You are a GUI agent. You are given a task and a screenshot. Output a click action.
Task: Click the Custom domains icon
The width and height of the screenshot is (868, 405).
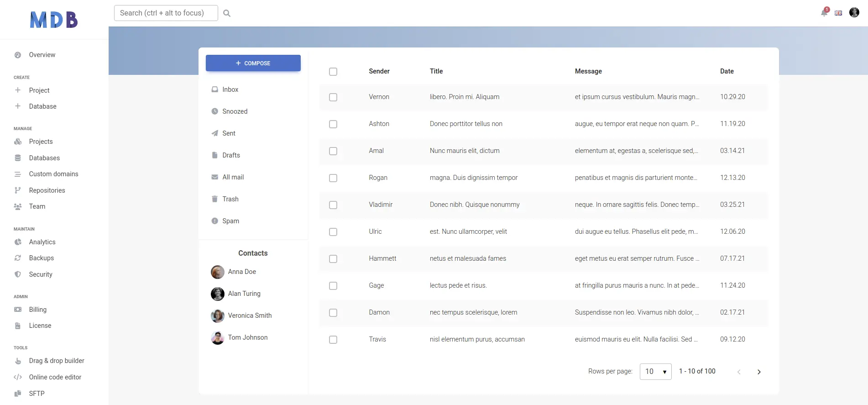18,174
